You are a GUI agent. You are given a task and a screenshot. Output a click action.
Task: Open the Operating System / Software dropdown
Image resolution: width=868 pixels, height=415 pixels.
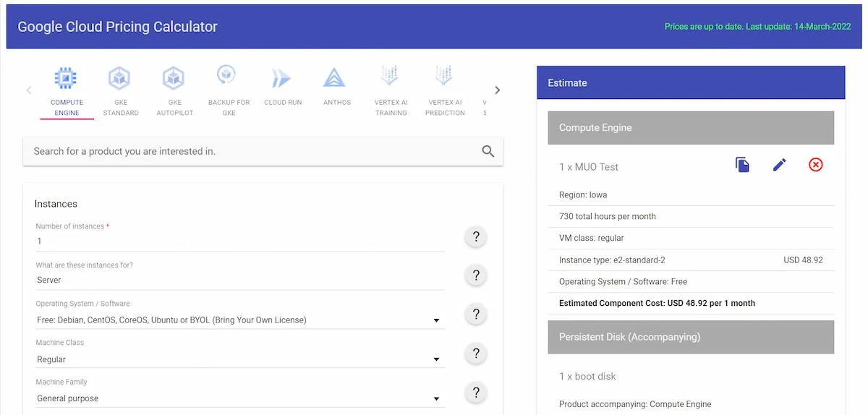(240, 320)
